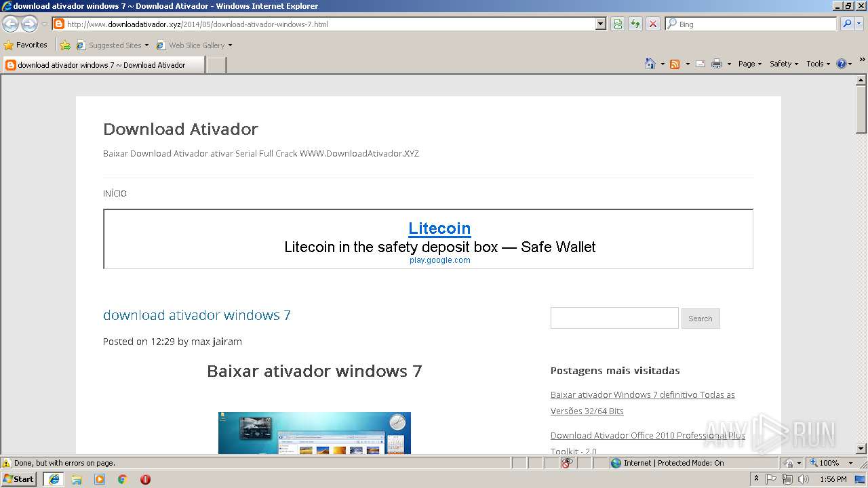
Task: Open the Windows Start menu
Action: click(x=19, y=479)
